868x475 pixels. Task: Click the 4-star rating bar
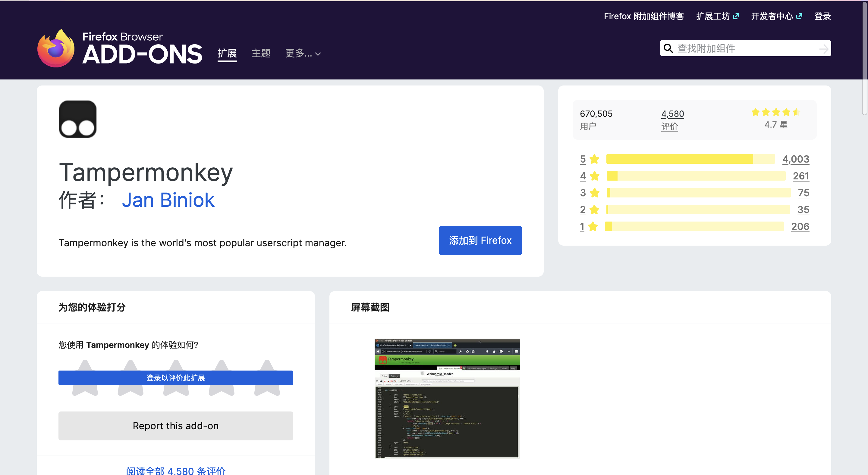pyautogui.click(x=696, y=176)
